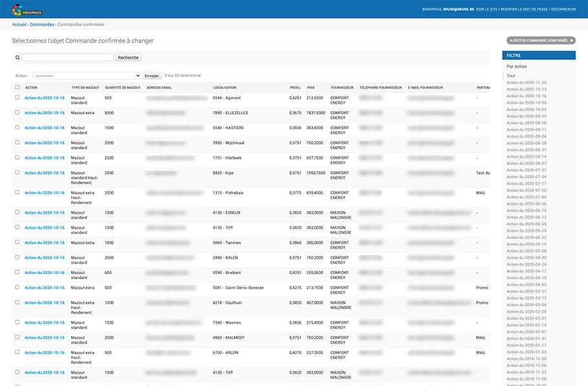588x386 pixels.
Task: Select the checkbox for 7890 - ELLEZELLES row
Action: (17, 113)
